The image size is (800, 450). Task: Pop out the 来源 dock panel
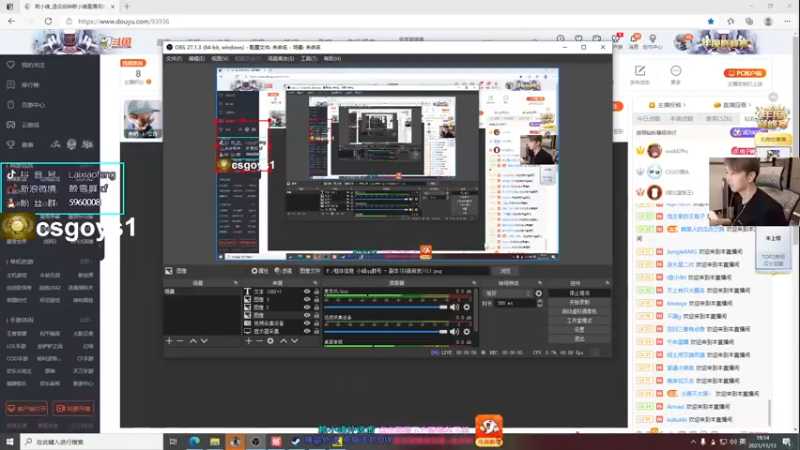315,283
